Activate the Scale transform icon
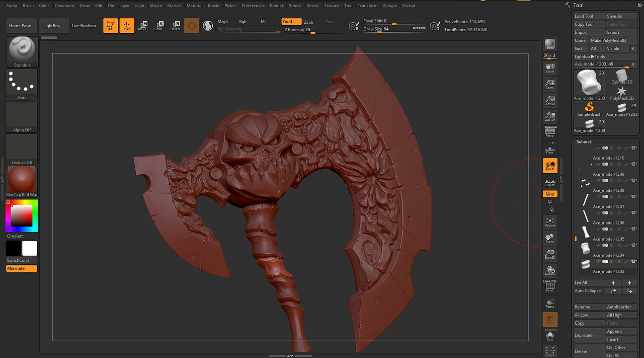The width and height of the screenshot is (644, 358). click(158, 26)
